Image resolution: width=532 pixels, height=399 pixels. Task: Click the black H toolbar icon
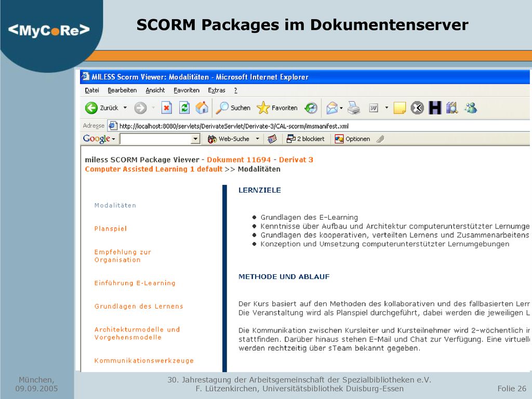[x=435, y=108]
